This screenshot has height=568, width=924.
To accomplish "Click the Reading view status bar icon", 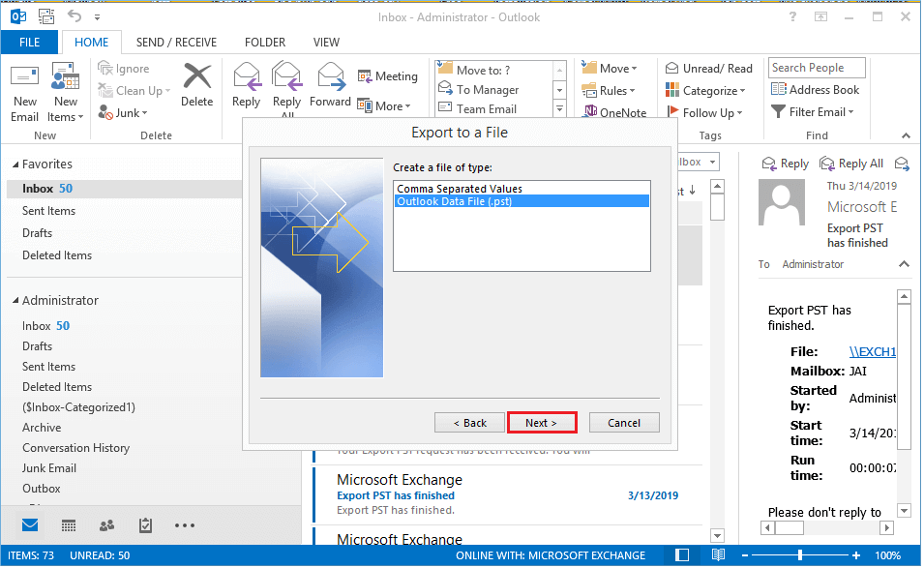I will 718,555.
